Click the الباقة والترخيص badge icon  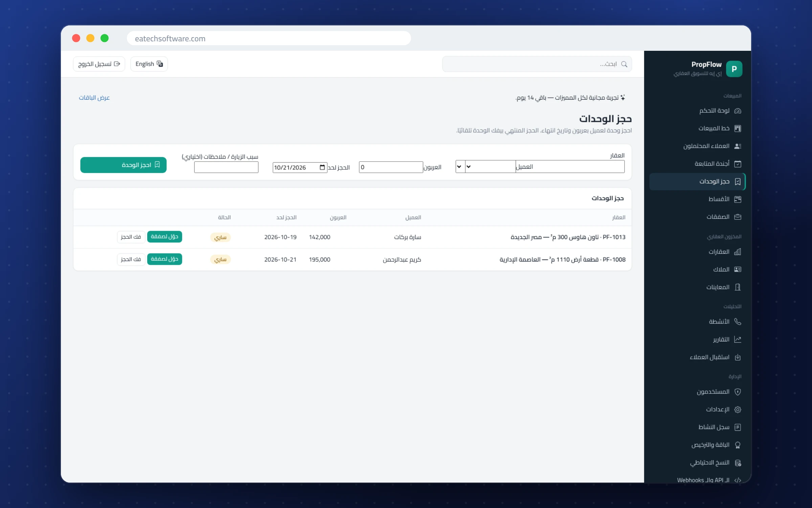pyautogui.click(x=738, y=445)
